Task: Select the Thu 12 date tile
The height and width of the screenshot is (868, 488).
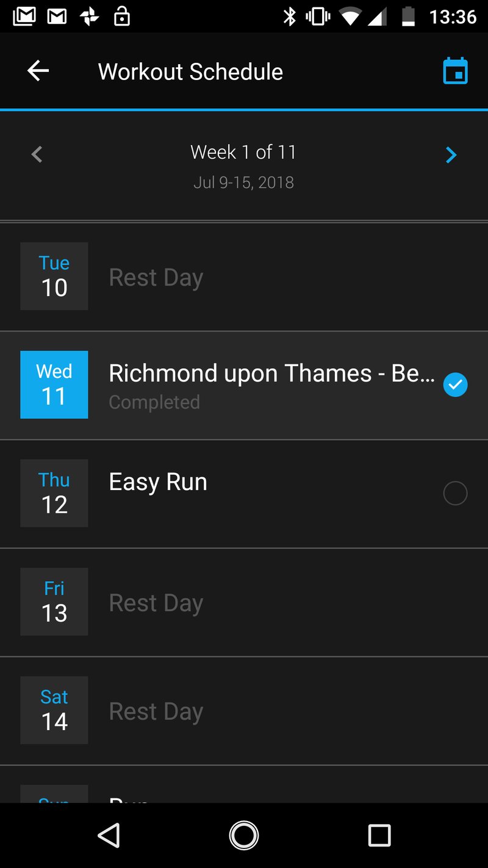Action: (x=54, y=493)
